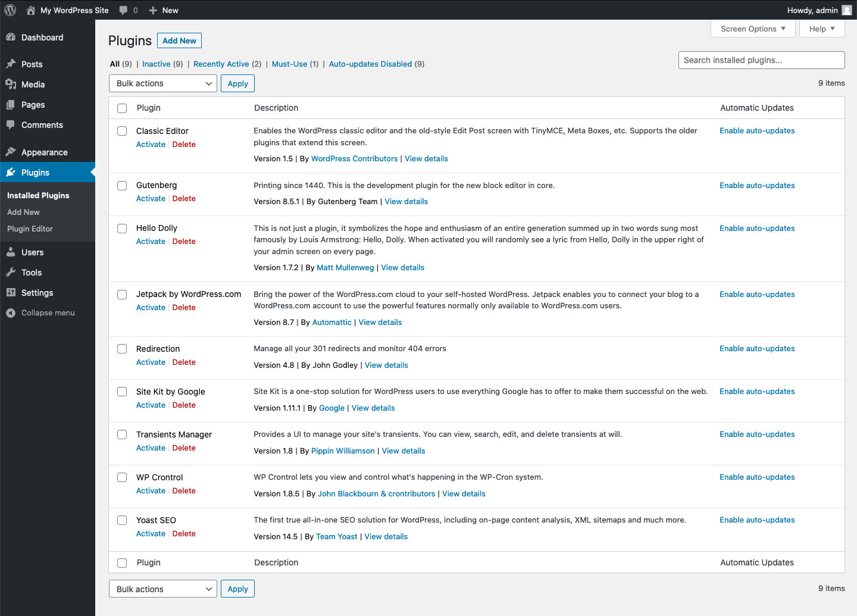Expand the Help tab

[x=821, y=29]
